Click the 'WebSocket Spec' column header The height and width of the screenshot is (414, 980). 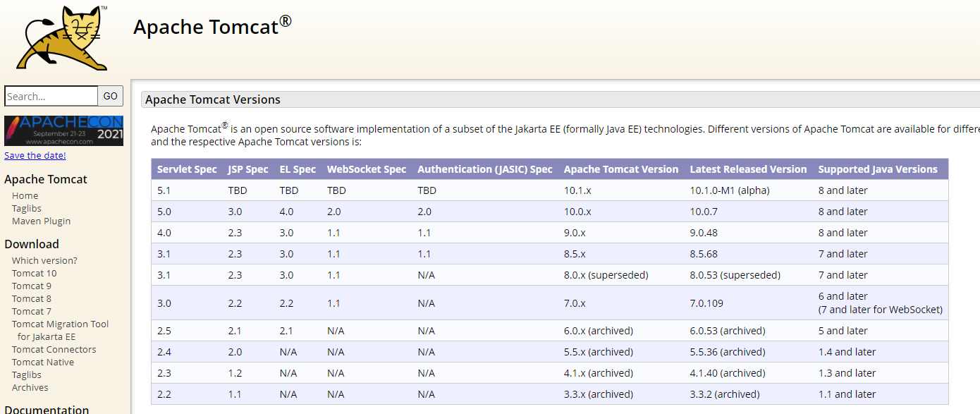[x=367, y=169]
